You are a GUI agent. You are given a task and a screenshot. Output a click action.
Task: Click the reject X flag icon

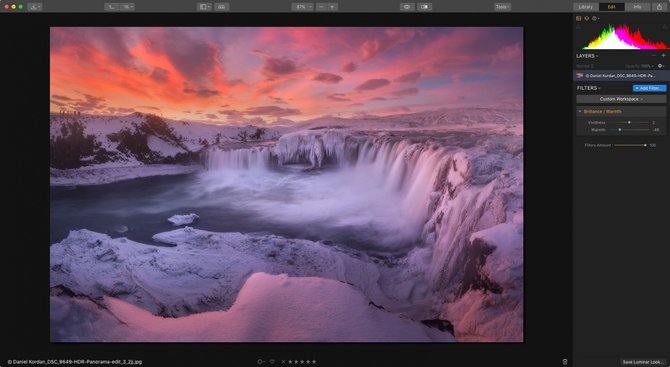283,362
